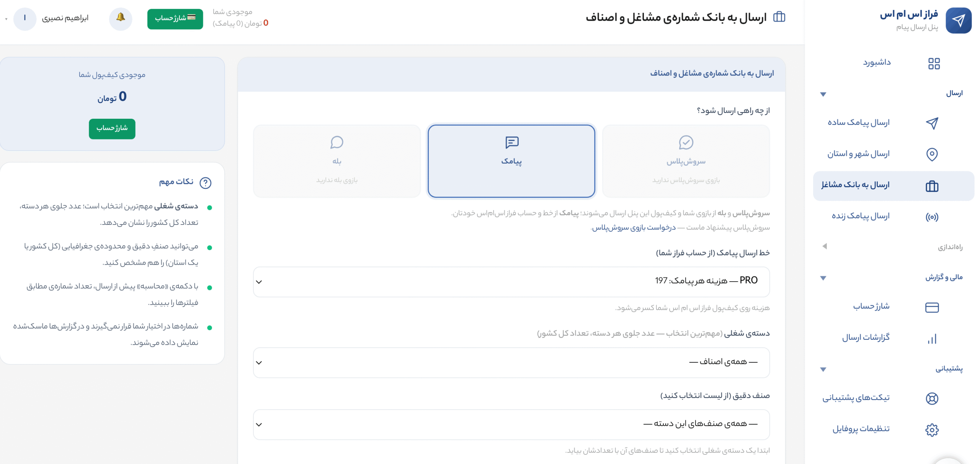
Task: Open ارسال شهر و استان menu item
Action: tap(858, 154)
